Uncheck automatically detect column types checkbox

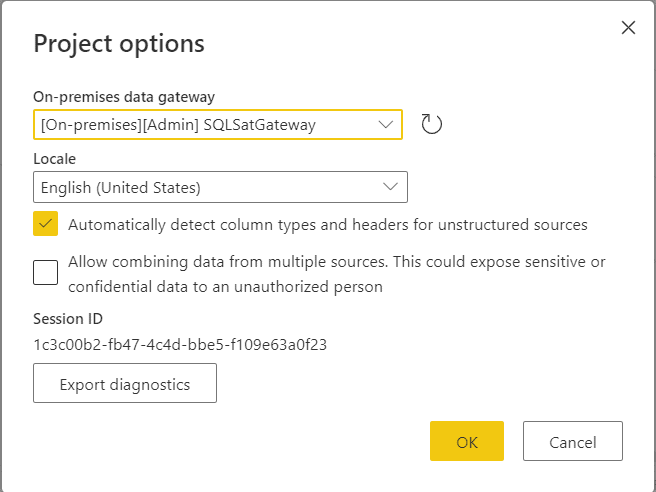pyautogui.click(x=46, y=224)
